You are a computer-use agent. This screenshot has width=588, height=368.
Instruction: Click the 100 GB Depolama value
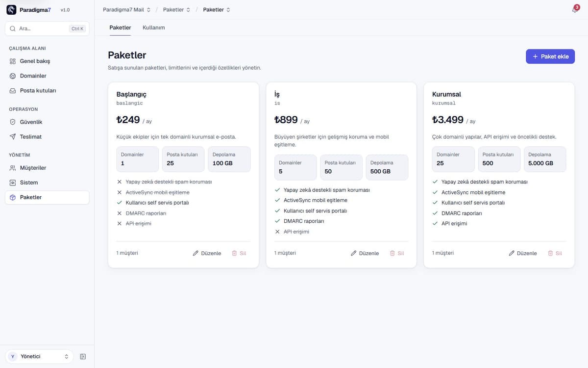pos(222,163)
